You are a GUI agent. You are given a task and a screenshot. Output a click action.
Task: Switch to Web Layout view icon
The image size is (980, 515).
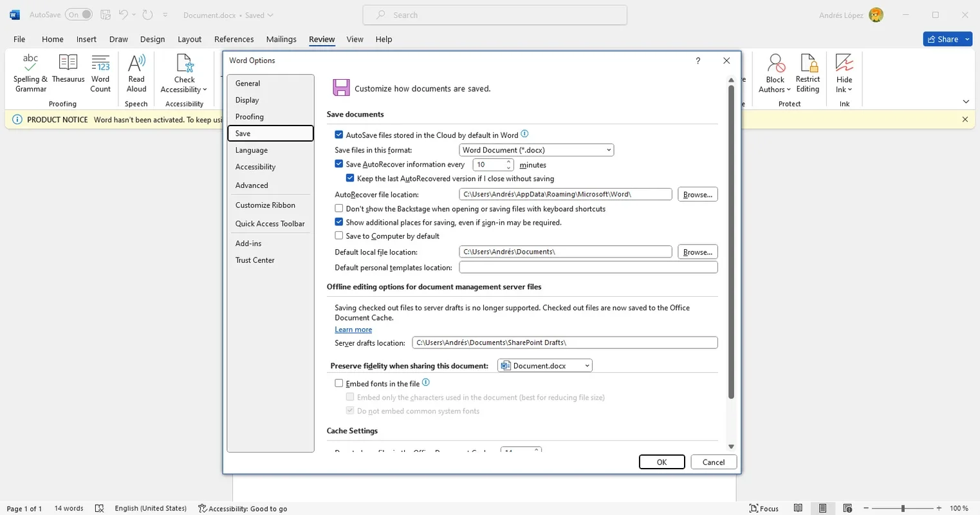click(847, 508)
